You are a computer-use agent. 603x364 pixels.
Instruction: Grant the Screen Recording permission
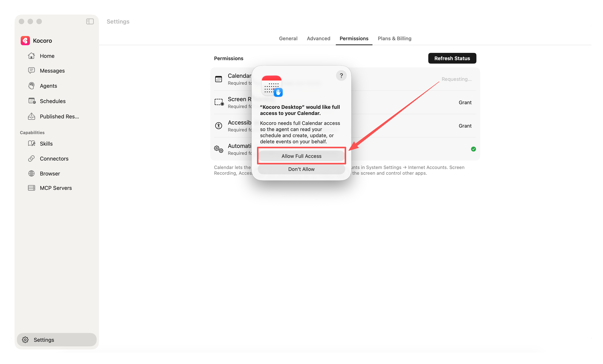pos(465,102)
